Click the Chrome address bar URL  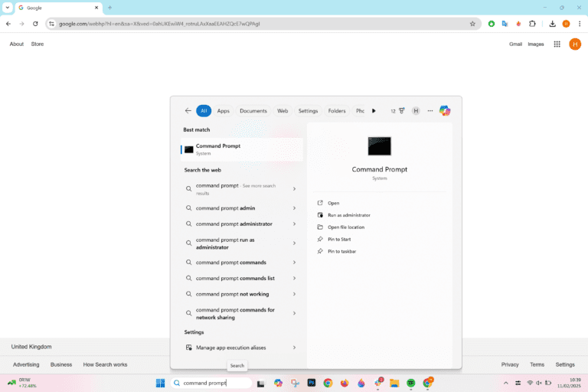[159, 24]
